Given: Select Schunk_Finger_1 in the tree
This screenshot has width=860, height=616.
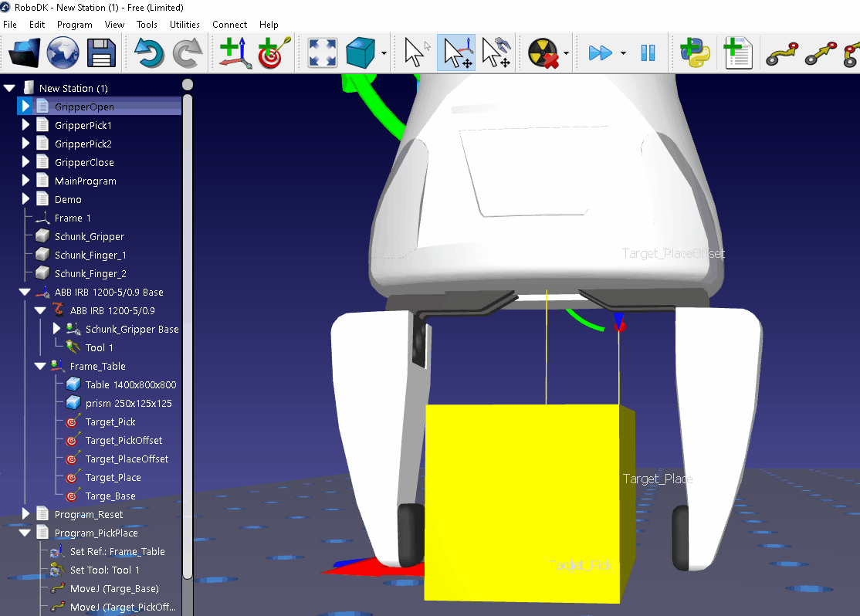Looking at the screenshot, I should pos(90,255).
